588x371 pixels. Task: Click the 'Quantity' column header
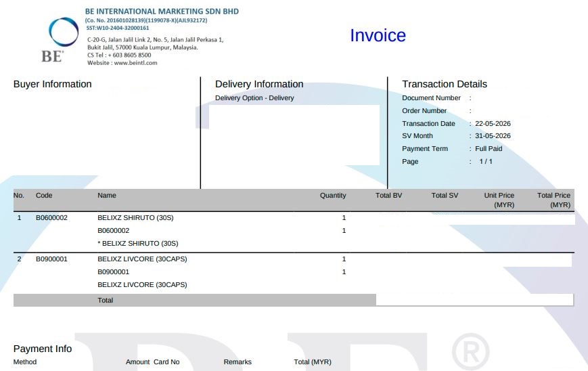coord(333,196)
